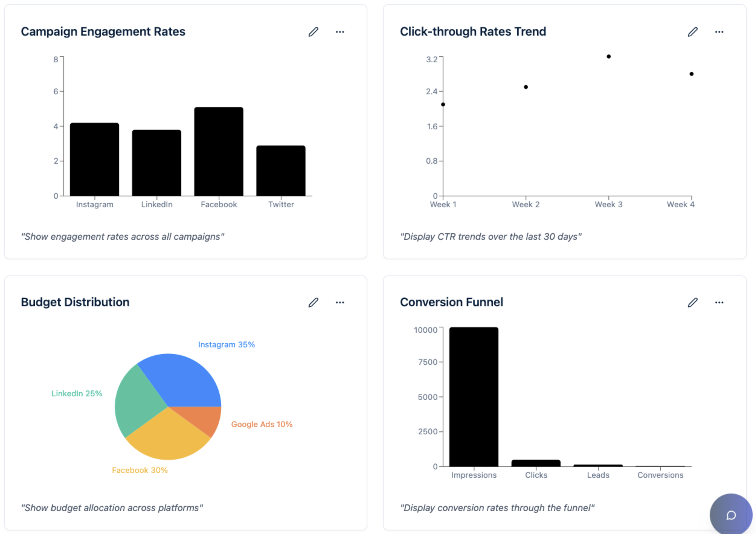This screenshot has height=534, width=756.
Task: Click the Facebook engagement bar
Action: click(219, 151)
